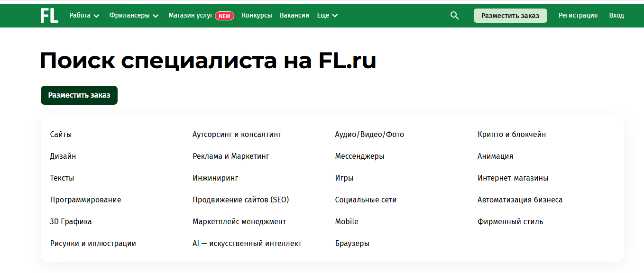Expand the Фрилансеры dropdown menu
Viewport: 644px width, 273px height.
(x=134, y=16)
